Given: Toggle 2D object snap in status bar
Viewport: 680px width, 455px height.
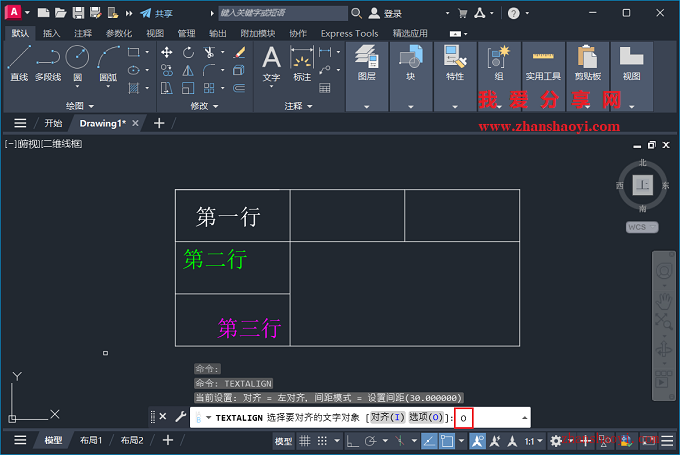Looking at the screenshot, I should pos(447,441).
